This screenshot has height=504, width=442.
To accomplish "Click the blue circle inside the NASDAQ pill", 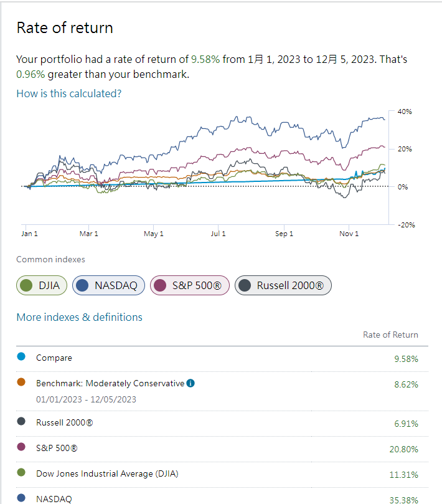I will coord(82,286).
